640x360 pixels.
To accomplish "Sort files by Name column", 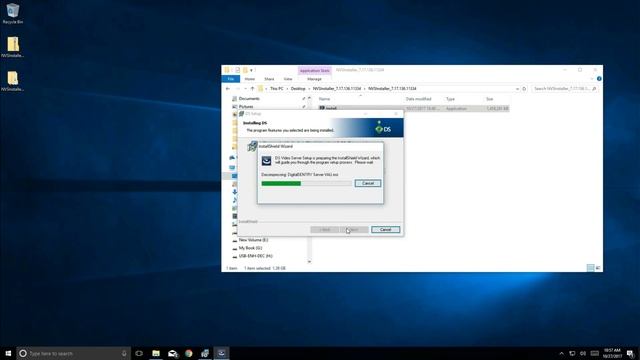I will 324,99.
